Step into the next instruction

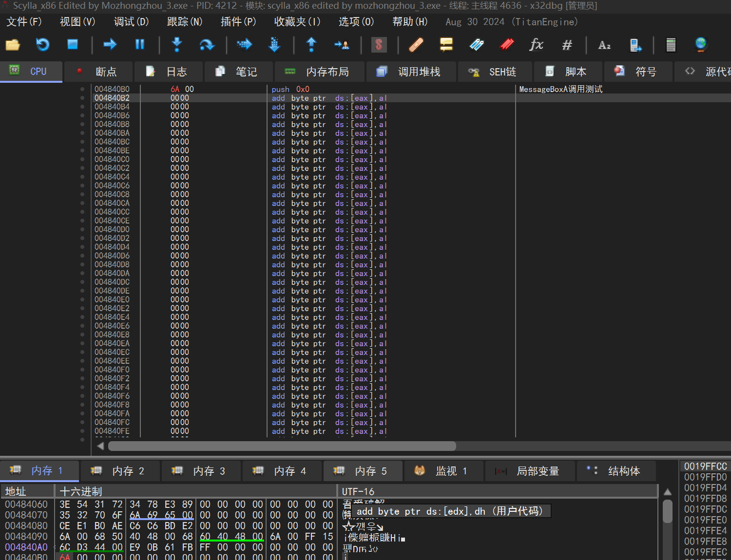point(177,45)
